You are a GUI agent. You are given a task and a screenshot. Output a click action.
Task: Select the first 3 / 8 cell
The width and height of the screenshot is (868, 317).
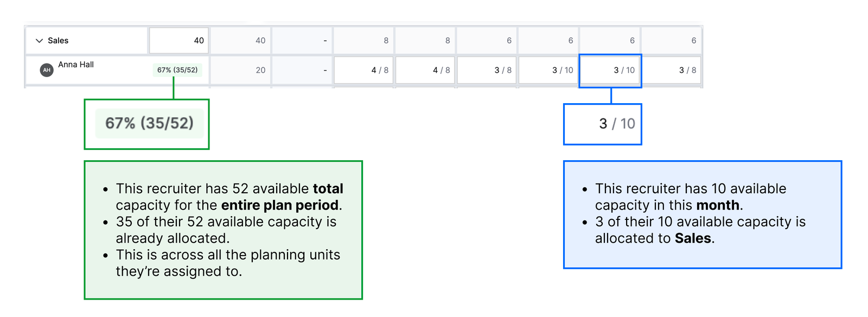click(487, 70)
